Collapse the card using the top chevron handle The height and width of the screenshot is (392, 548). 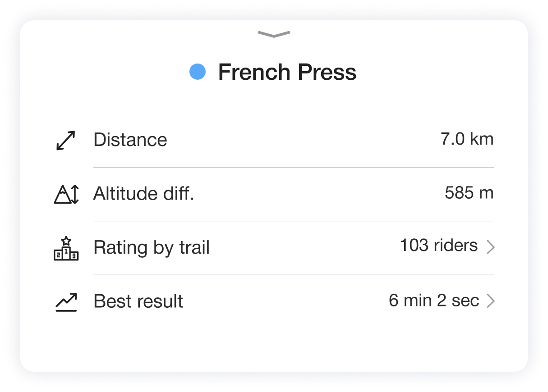(x=274, y=34)
